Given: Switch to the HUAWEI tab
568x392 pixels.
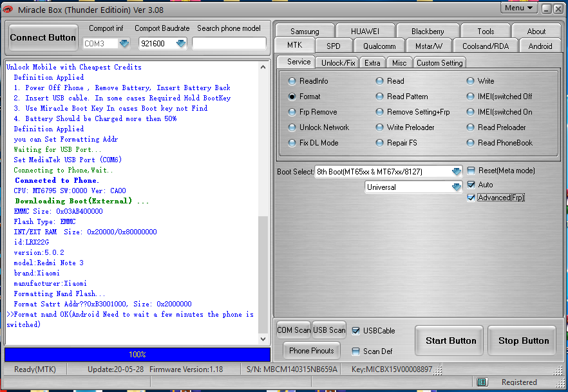Looking at the screenshot, I should [365, 31].
